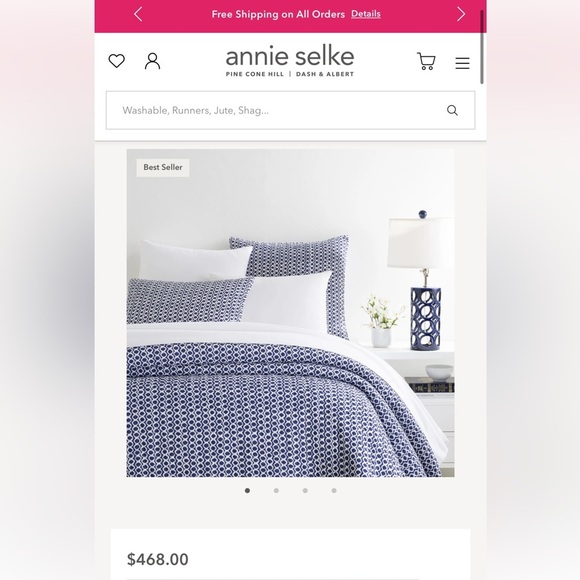Show previous promo banner message

pos(138,14)
